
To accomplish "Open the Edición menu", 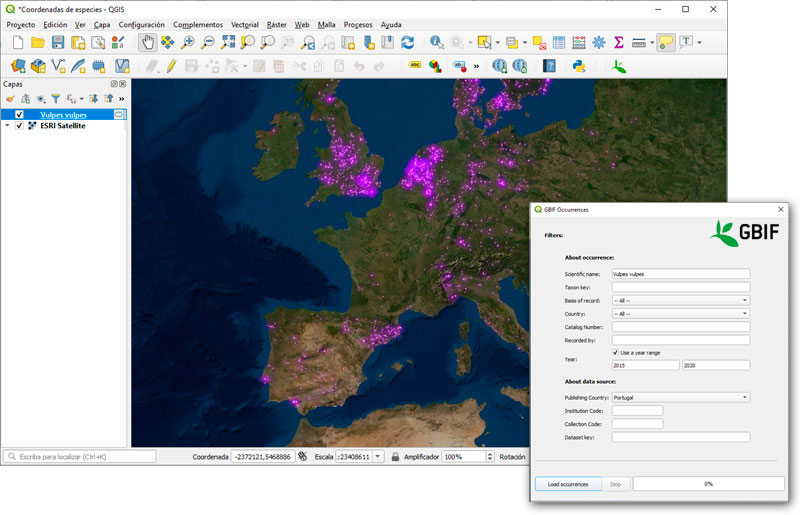I will click(x=55, y=24).
